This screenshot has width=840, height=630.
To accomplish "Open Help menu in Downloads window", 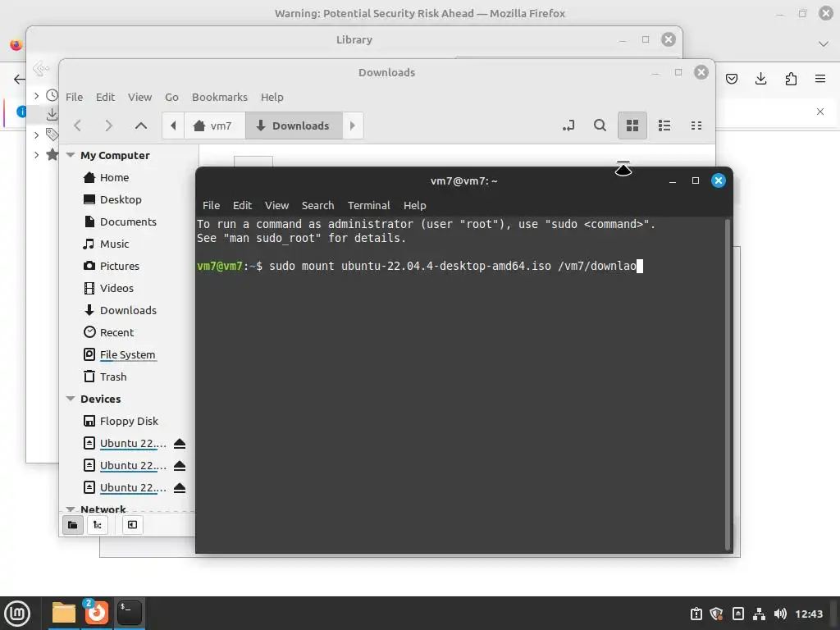I will pos(272,97).
